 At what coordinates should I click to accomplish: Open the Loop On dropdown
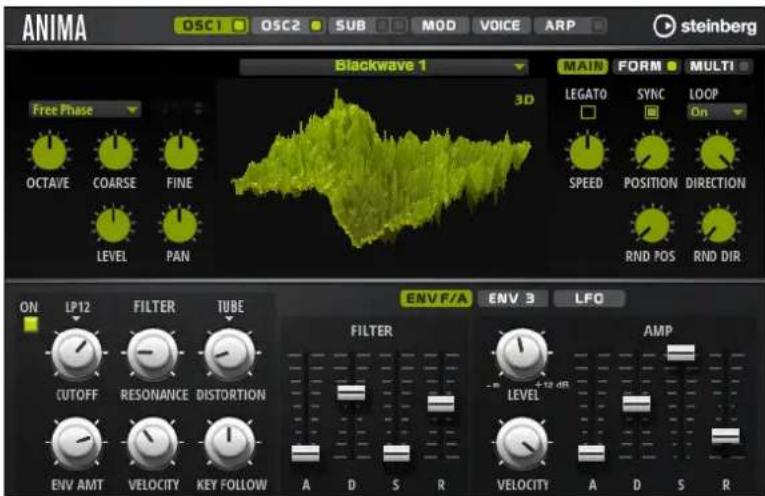tap(716, 112)
